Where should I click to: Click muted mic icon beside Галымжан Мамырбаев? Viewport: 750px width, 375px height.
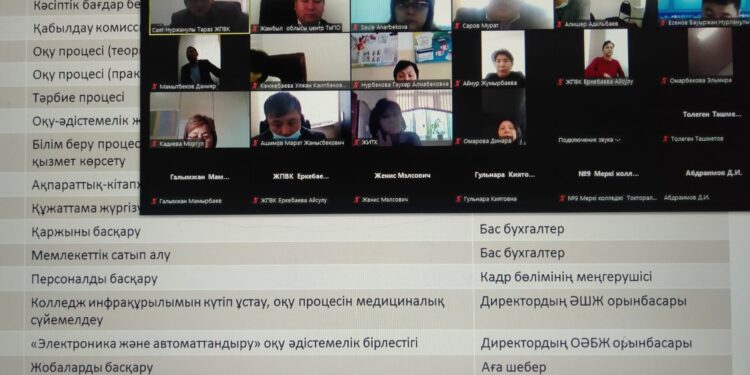(x=154, y=201)
